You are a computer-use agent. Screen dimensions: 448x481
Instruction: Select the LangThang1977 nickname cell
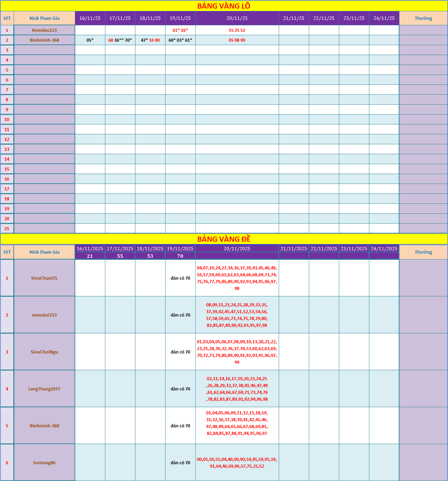pos(44,389)
